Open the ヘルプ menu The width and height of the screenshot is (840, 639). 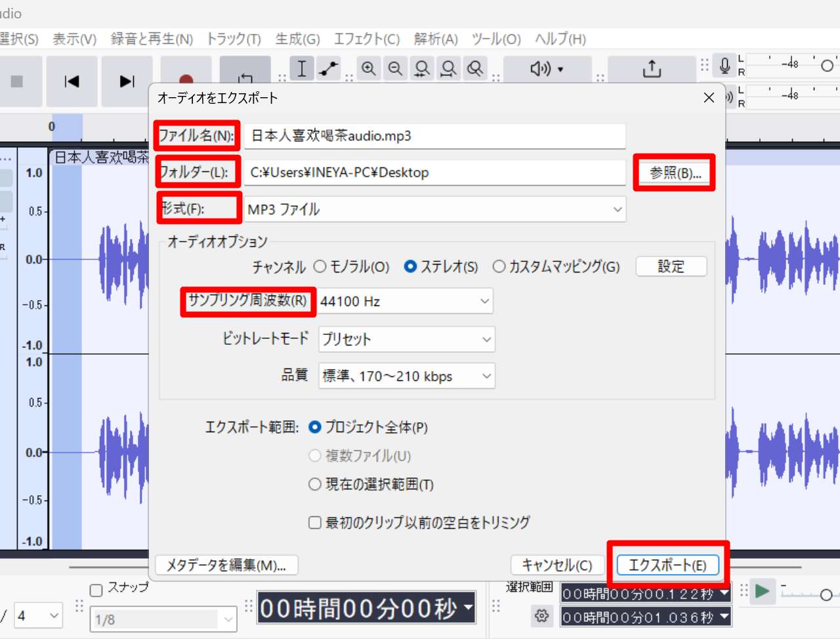pyautogui.click(x=560, y=39)
